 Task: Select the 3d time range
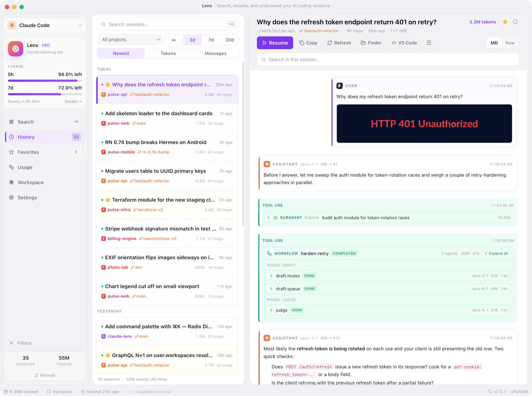click(x=192, y=40)
